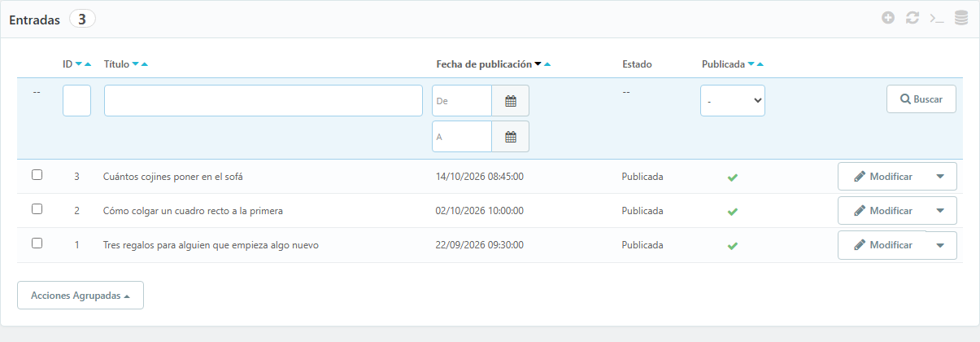Click the add new entry plus icon
This screenshot has width=980, height=342.
888,18
